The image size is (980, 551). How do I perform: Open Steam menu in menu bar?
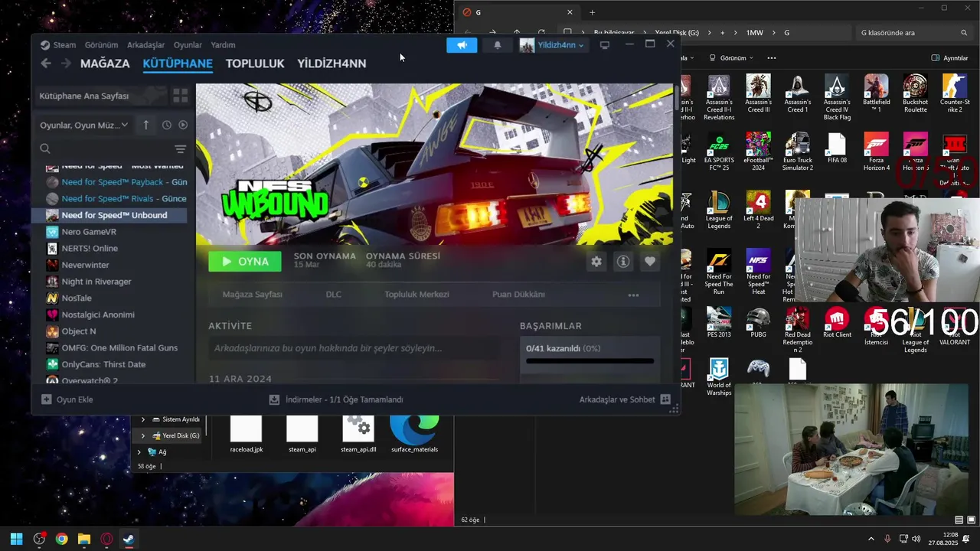point(58,45)
